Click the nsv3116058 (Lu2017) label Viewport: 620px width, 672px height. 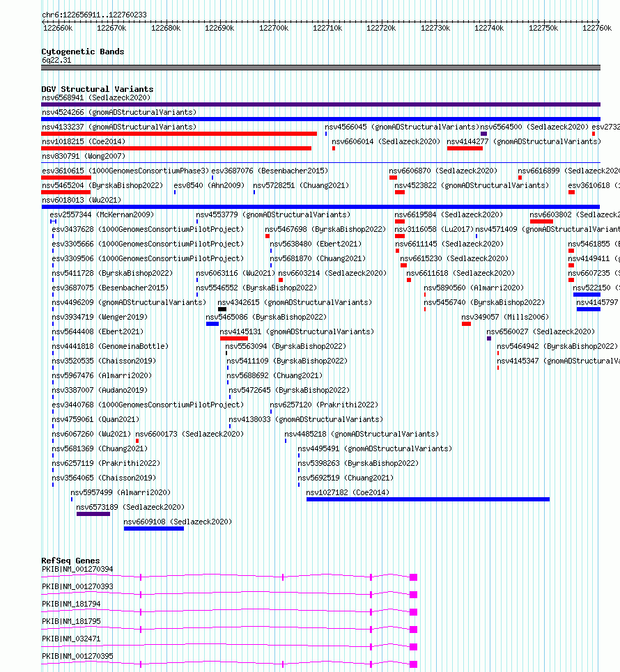(434, 229)
